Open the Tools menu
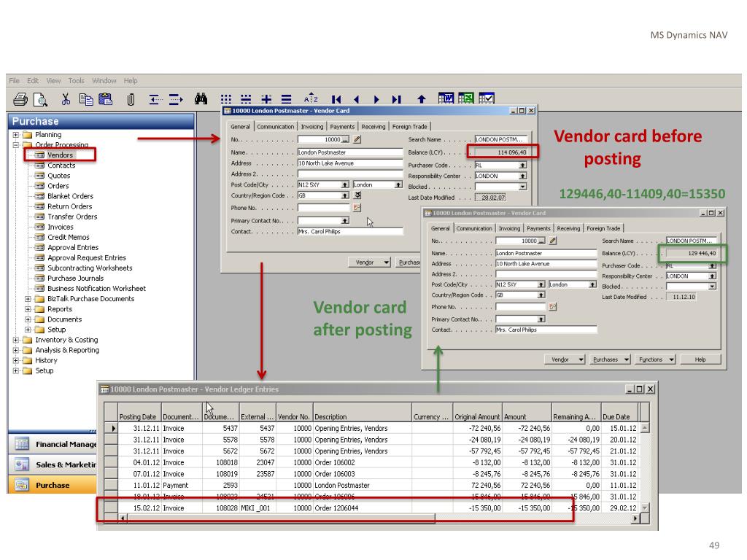The width and height of the screenshot is (747, 560). tap(77, 80)
